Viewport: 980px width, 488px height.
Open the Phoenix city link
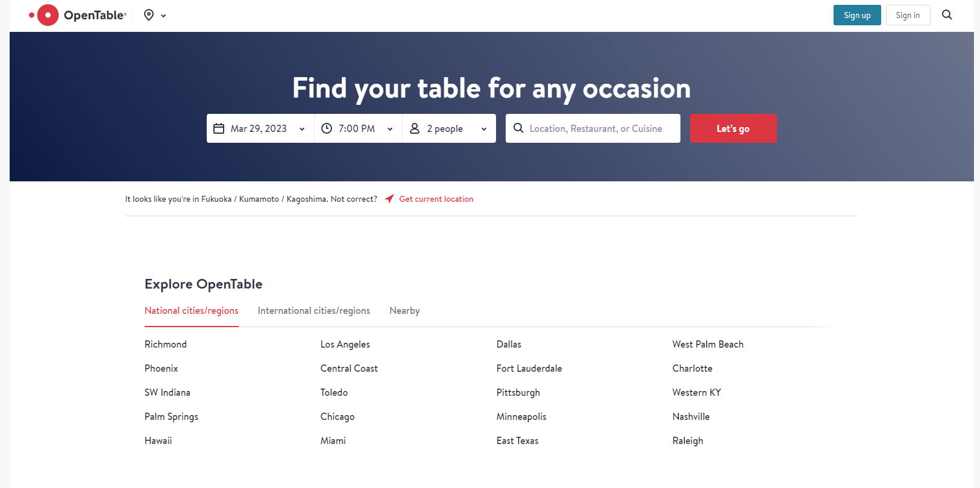click(162, 368)
